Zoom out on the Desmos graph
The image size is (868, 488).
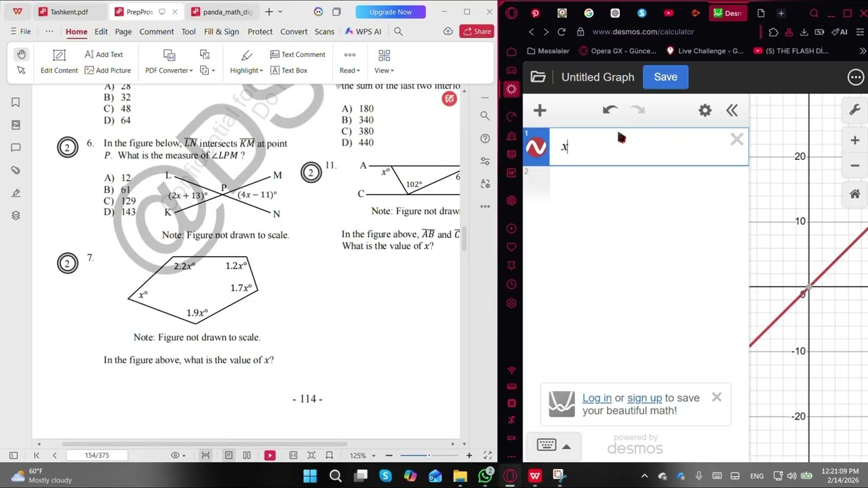tap(854, 165)
